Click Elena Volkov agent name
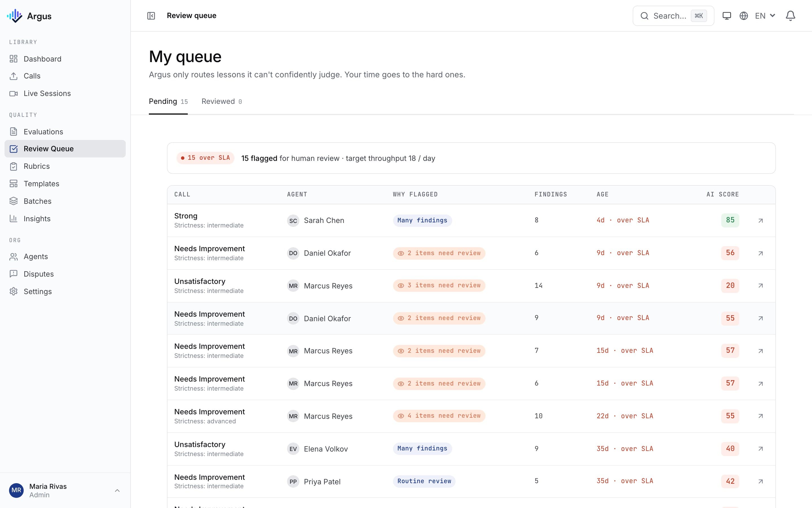Viewport: 812px width, 508px height. (326, 449)
